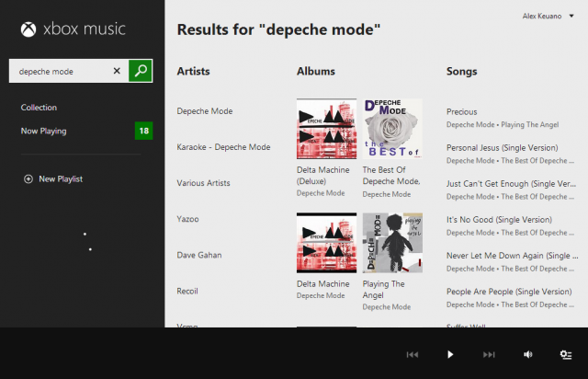Open Dave Gahan artist result
This screenshot has width=588, height=379.
pyautogui.click(x=199, y=255)
